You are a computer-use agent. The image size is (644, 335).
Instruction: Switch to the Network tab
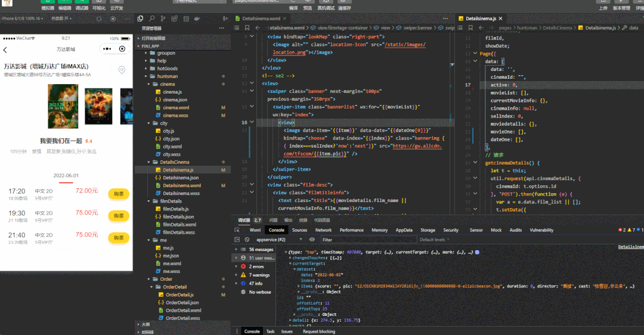point(323,229)
